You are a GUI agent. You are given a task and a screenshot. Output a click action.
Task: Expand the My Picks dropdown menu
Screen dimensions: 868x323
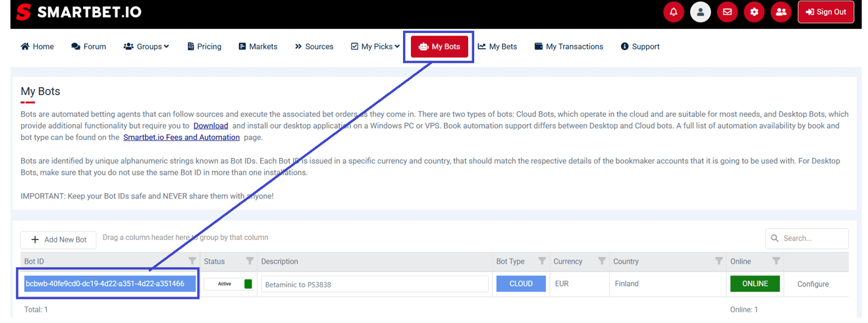(375, 47)
